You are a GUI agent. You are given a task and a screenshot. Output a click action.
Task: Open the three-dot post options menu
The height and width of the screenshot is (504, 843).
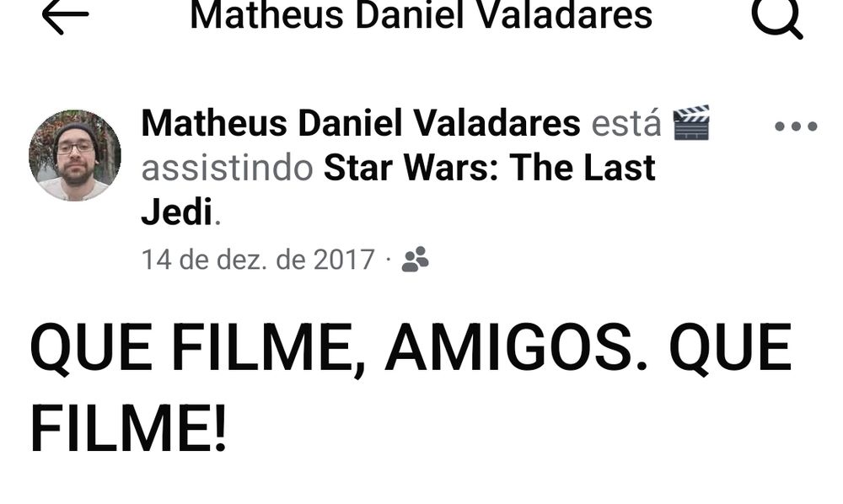click(796, 126)
